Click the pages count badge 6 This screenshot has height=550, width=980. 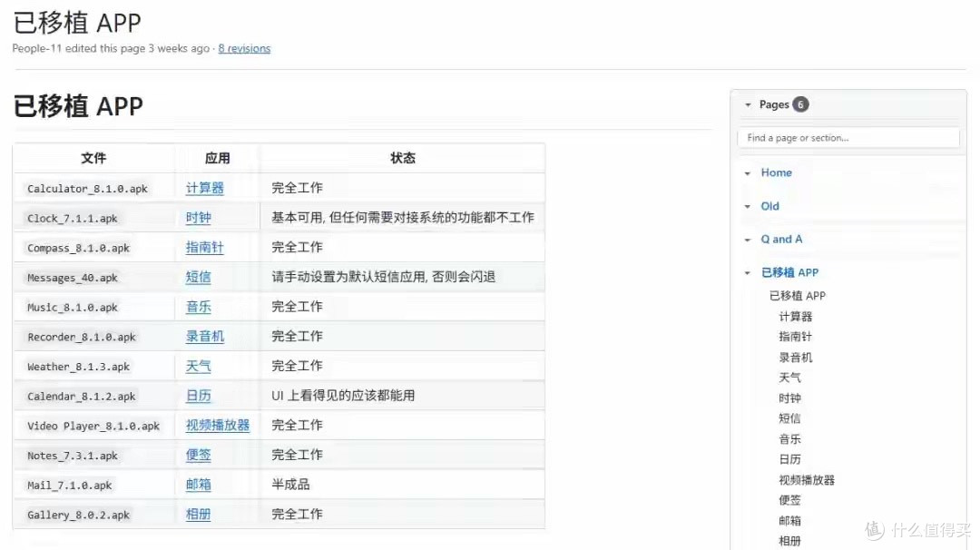(x=800, y=104)
